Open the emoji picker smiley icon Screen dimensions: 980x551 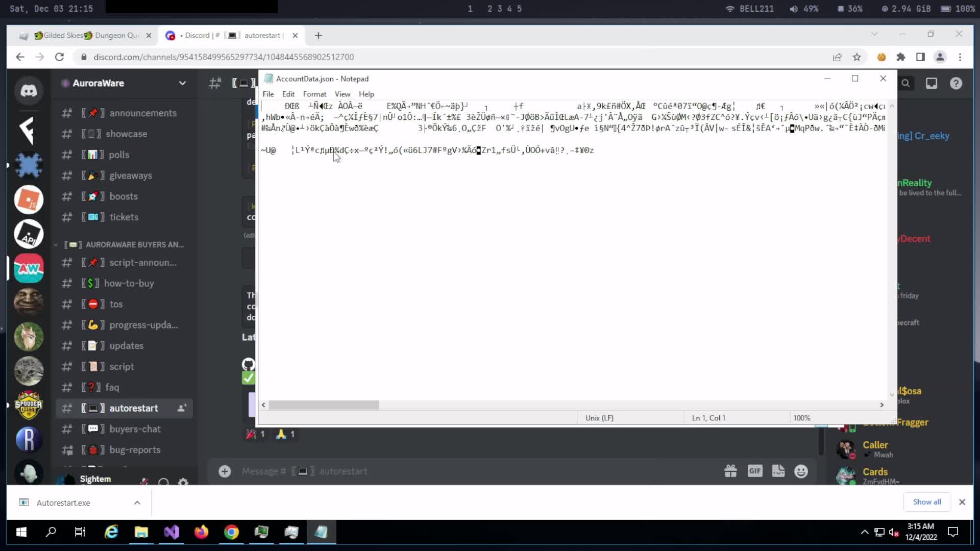pyautogui.click(x=801, y=471)
